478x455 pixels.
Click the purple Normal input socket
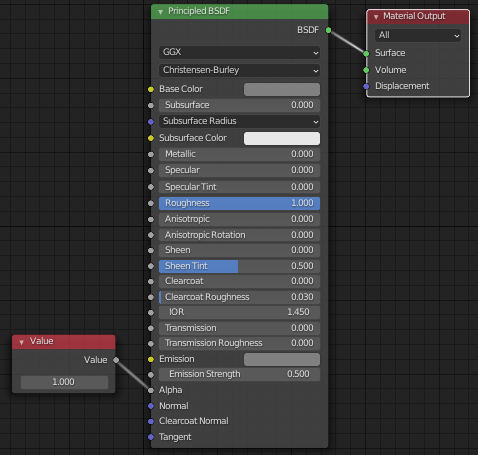(x=151, y=406)
